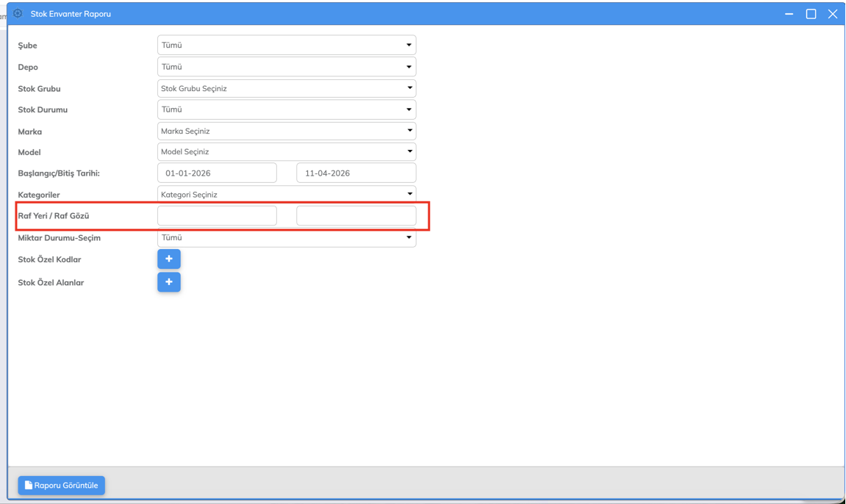Click the Stok Envanter Raporu window title
The height and width of the screenshot is (504, 846).
click(71, 14)
